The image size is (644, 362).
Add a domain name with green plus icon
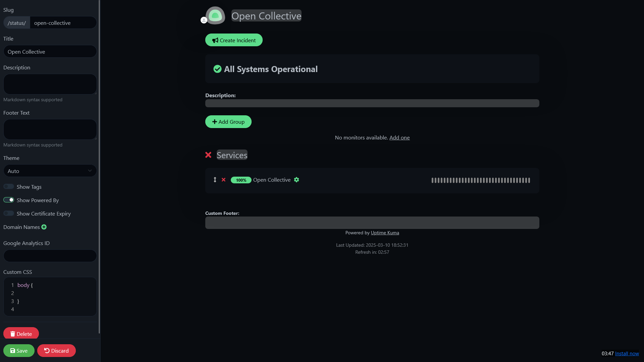(44, 227)
